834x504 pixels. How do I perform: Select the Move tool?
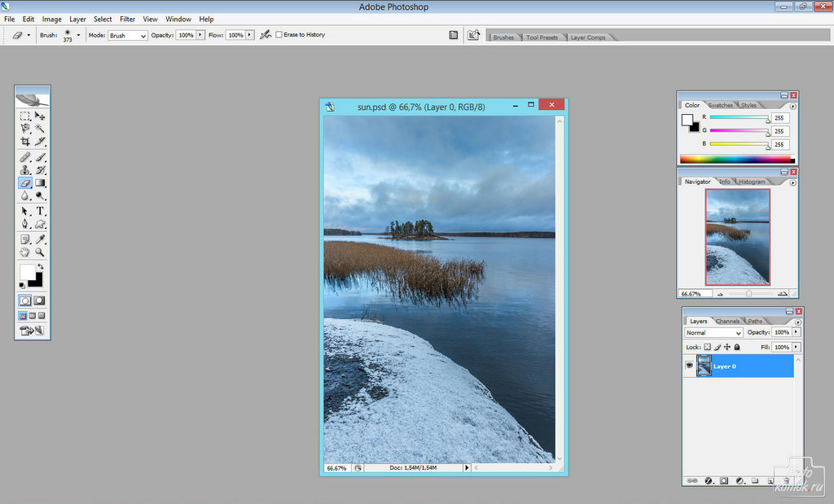(40, 116)
